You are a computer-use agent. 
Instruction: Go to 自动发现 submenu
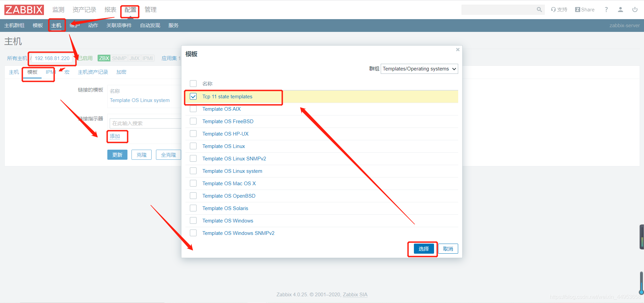coord(150,26)
